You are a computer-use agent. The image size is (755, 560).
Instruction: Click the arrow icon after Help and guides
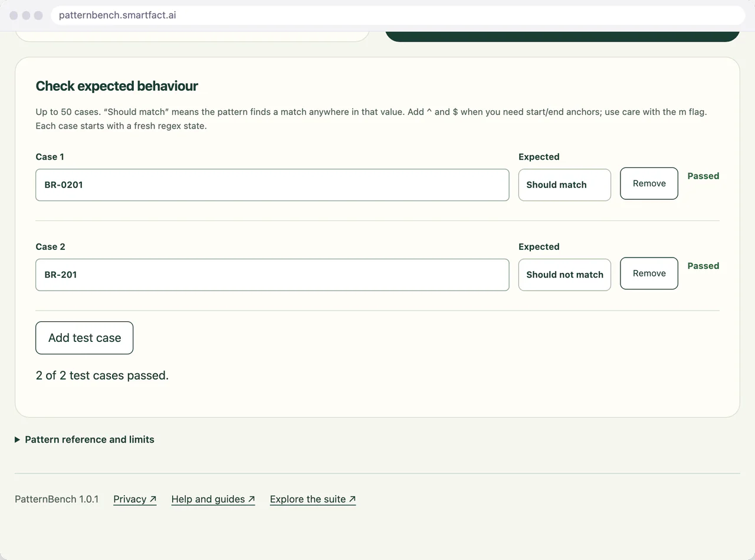click(251, 499)
